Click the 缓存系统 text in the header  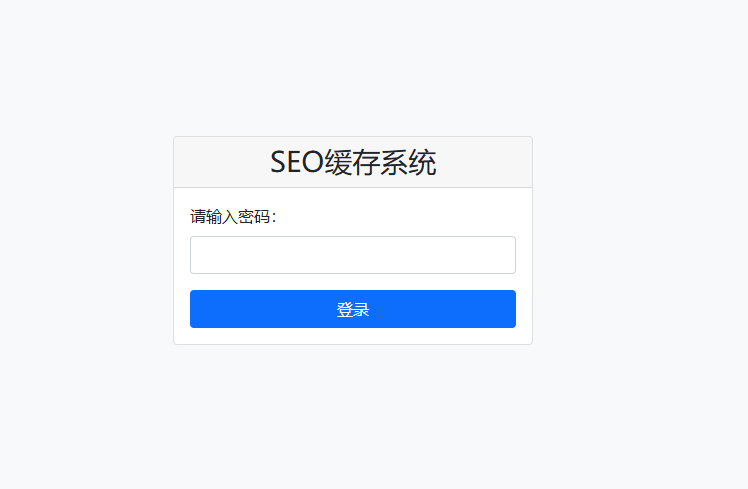coord(380,162)
